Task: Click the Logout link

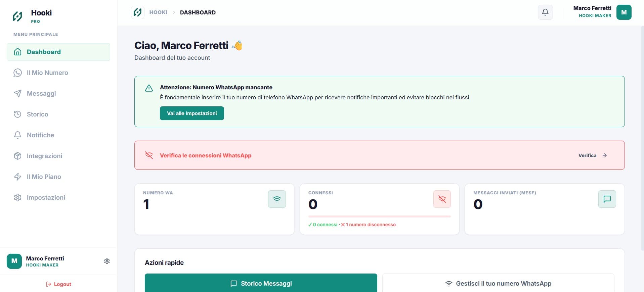Action: point(58,284)
